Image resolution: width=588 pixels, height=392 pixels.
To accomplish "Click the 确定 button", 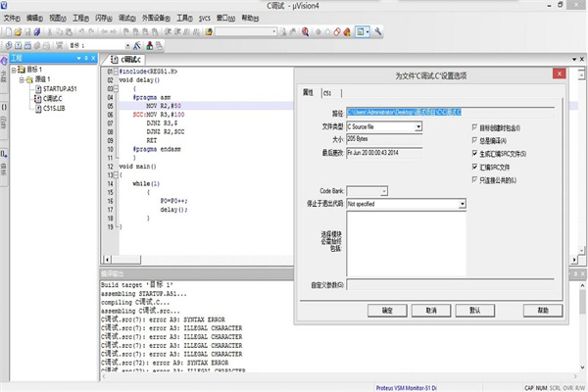I will (387, 311).
